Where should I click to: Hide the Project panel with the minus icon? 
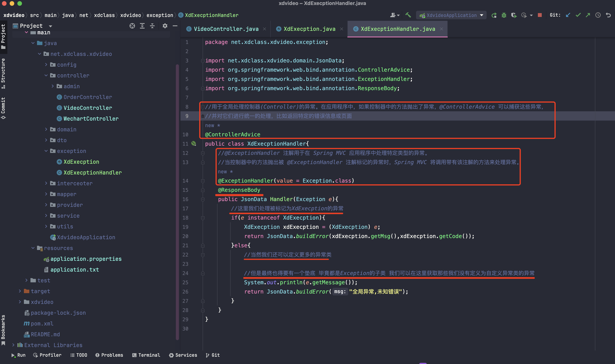click(175, 26)
